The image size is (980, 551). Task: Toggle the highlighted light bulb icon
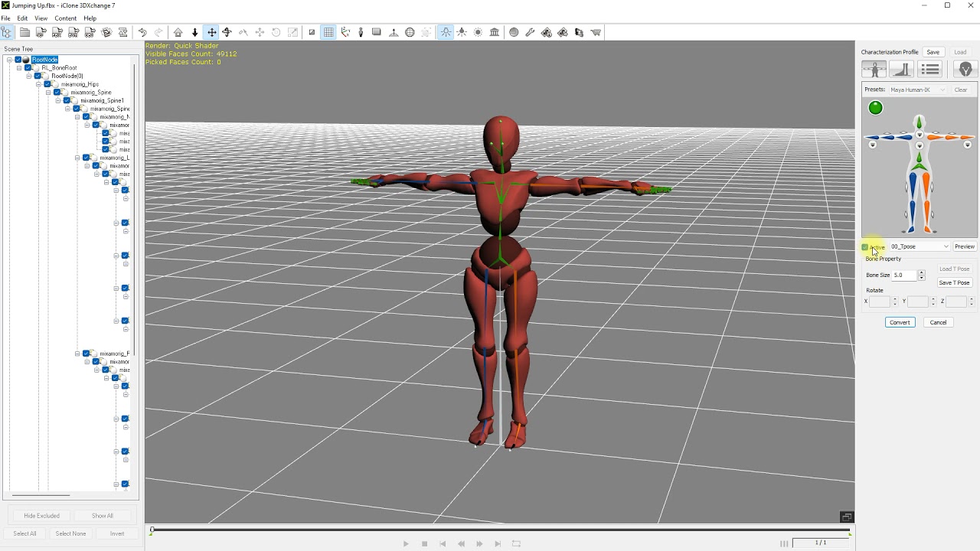point(446,32)
